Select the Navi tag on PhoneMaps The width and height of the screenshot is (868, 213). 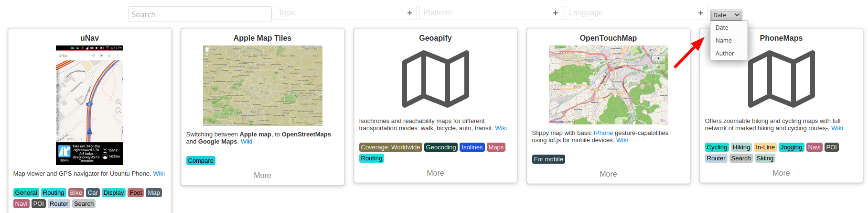[x=814, y=147]
